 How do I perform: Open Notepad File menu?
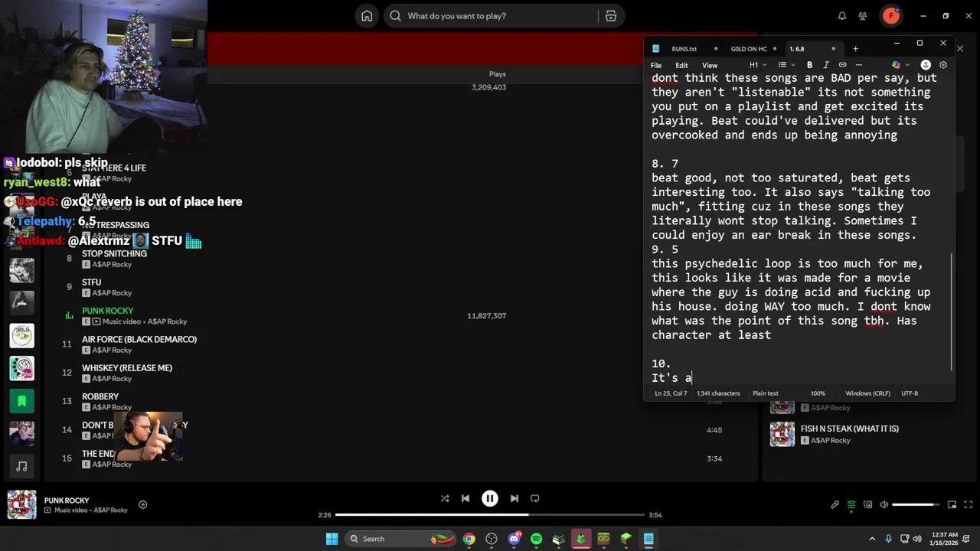click(656, 65)
